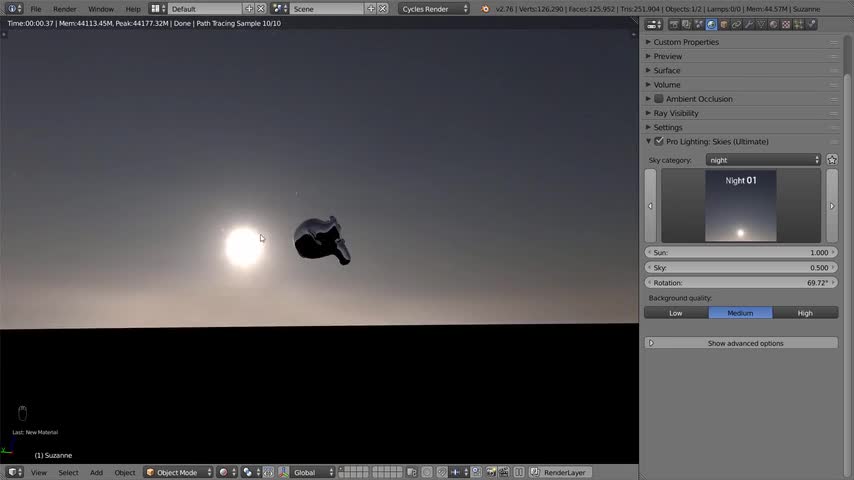This screenshot has height=480, width=854.
Task: Open the Material properties tab
Action: click(x=774, y=24)
